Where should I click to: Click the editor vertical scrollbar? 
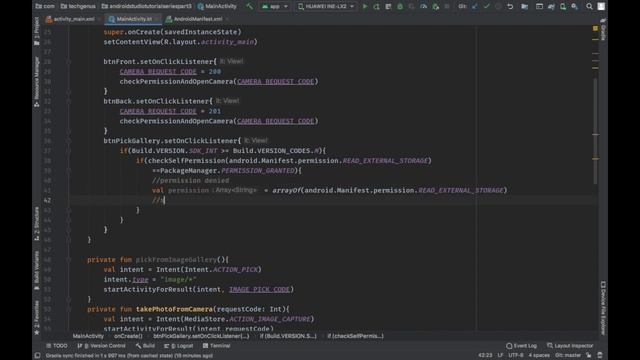click(x=596, y=131)
